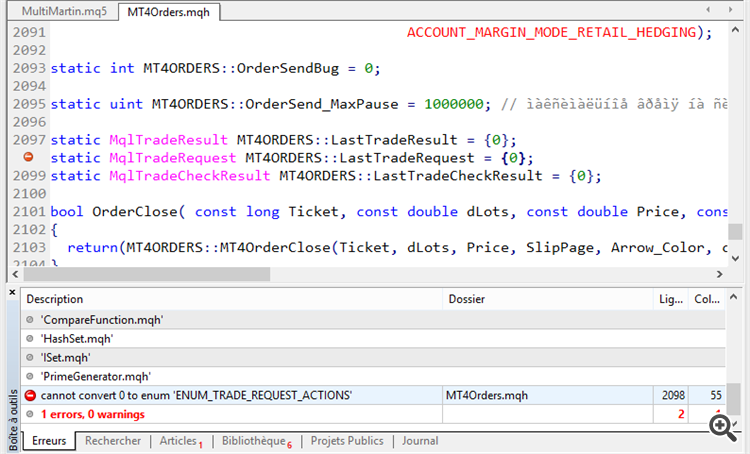Close the toolbox panel with the X
Image resolution: width=750 pixels, height=454 pixels.
12,292
